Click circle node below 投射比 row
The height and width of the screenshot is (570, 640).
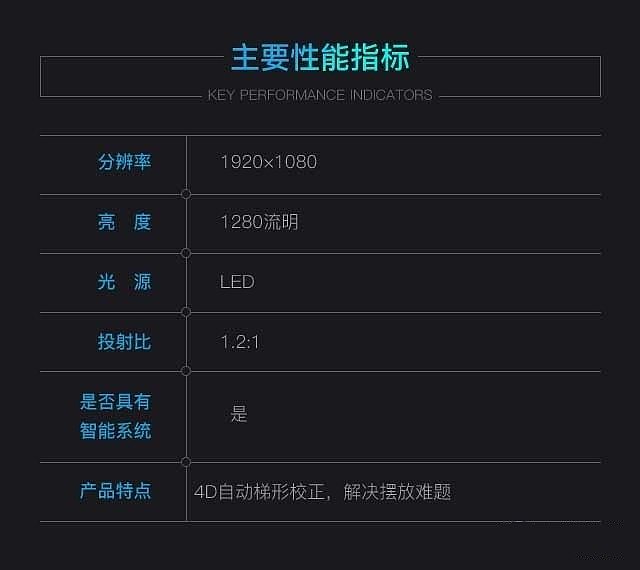186,371
